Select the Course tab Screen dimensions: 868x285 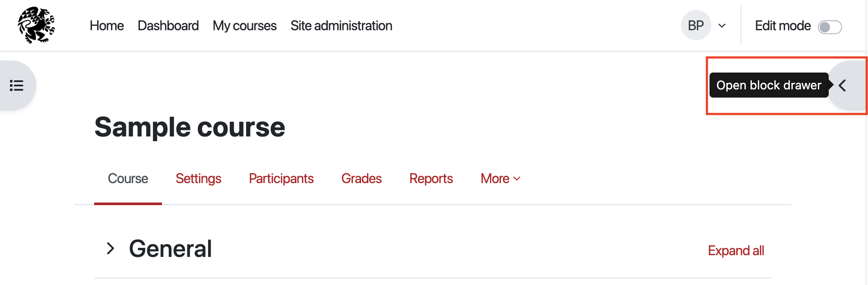point(128,179)
